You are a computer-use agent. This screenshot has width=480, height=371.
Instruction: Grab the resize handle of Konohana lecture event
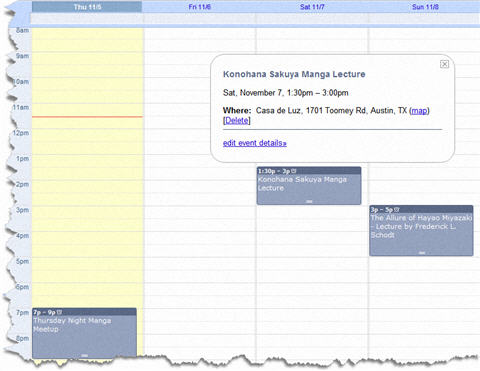pyautogui.click(x=309, y=201)
